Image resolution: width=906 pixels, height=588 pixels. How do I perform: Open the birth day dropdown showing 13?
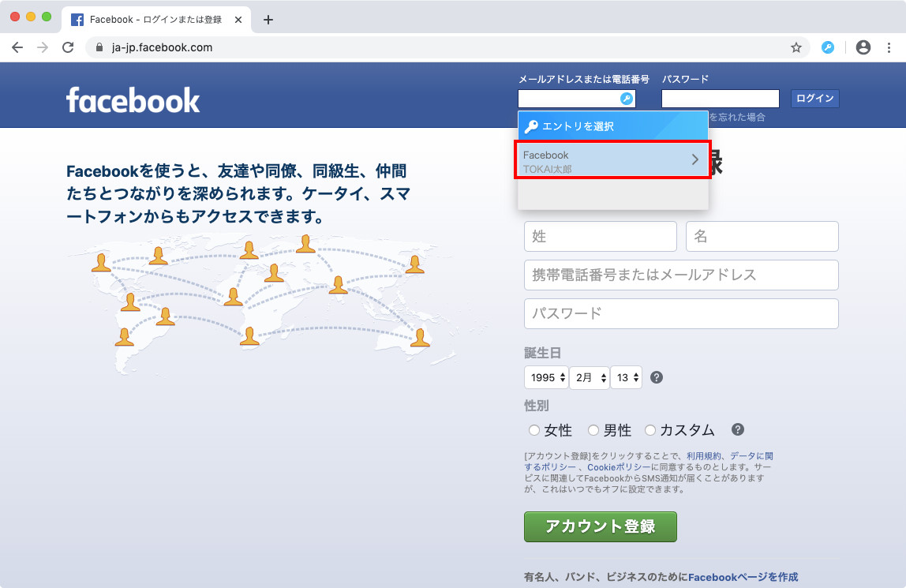626,377
